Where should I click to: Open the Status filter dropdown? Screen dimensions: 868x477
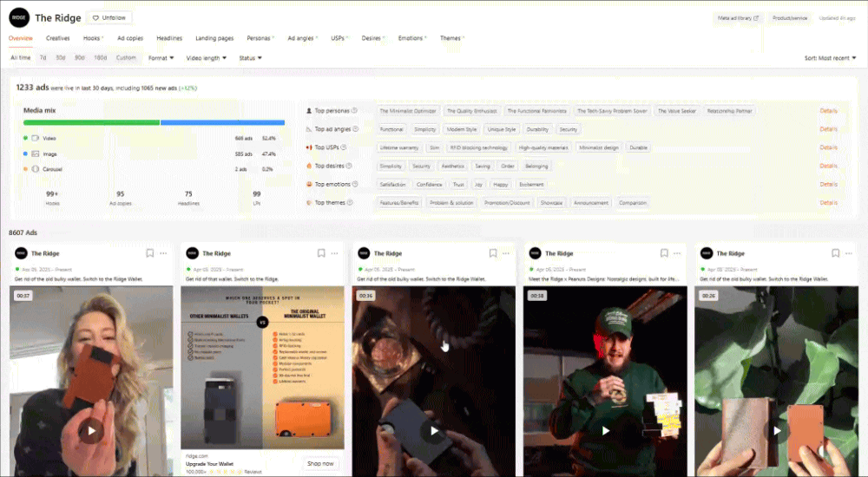250,57
